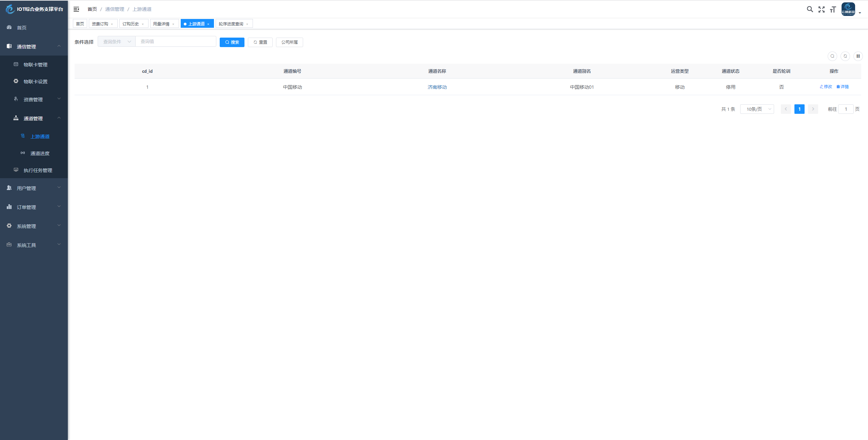Click the 搜索 search button

[232, 42]
